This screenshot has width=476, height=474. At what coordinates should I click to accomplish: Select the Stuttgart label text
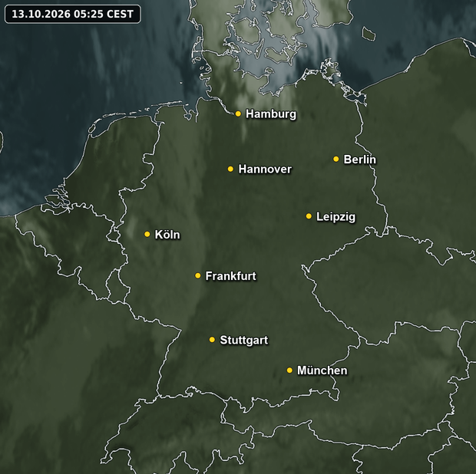[244, 341]
